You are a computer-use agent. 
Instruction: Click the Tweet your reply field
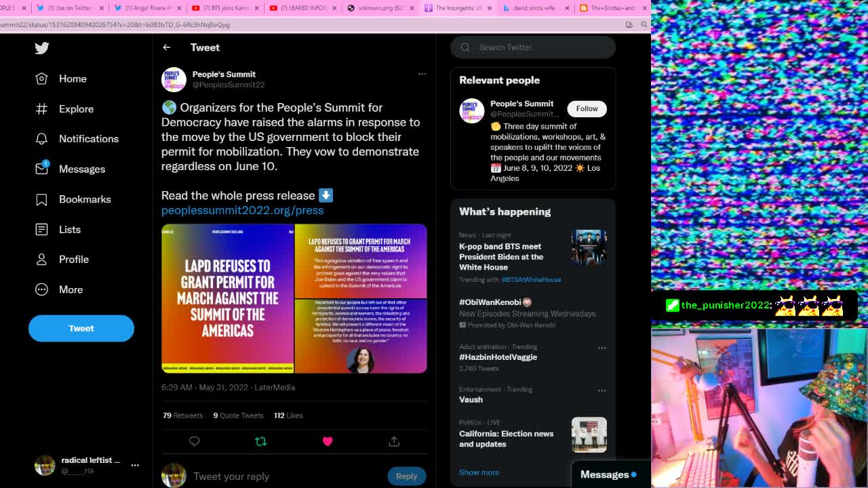coord(288,476)
